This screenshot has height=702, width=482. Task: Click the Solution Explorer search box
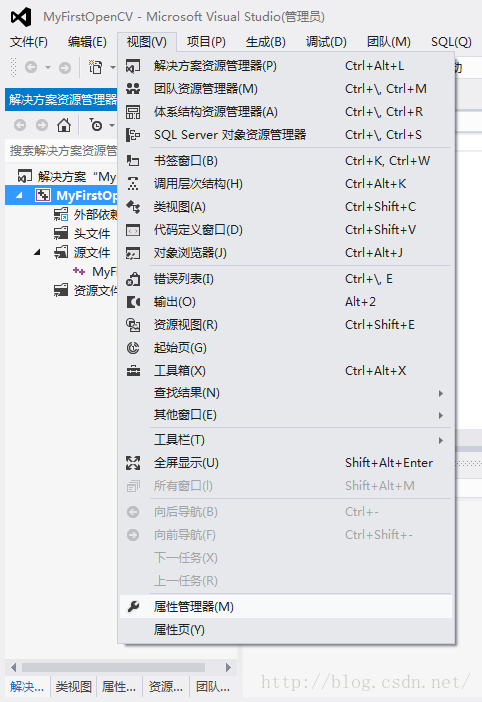click(62, 150)
